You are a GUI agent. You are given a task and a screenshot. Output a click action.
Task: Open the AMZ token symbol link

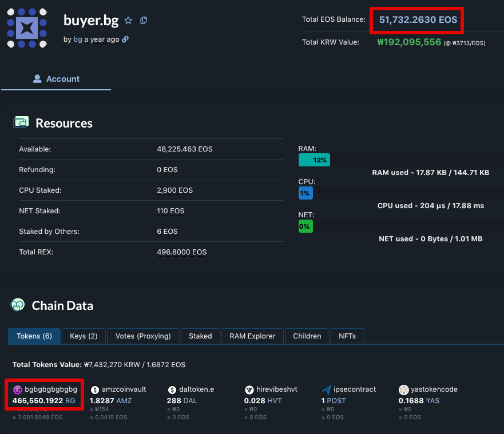point(124,401)
